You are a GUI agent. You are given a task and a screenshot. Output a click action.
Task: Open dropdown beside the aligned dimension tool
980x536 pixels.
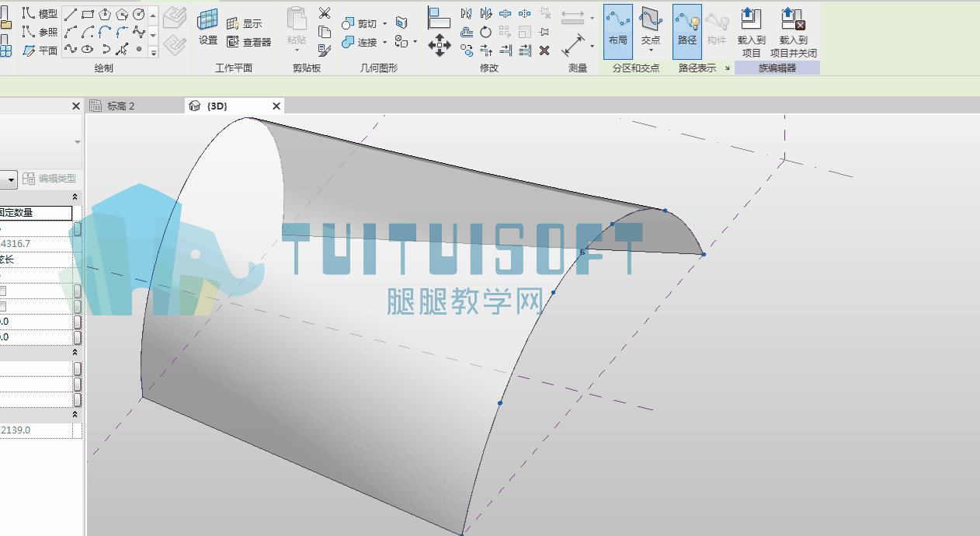pyautogui.click(x=592, y=46)
